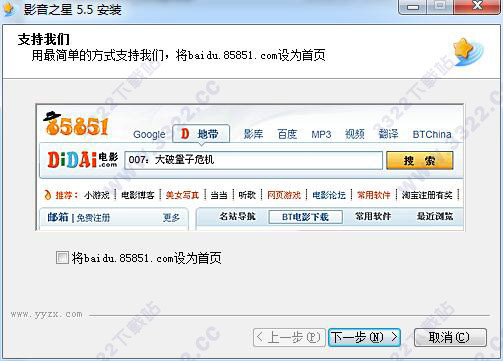Click the flame icon beside 推荐

(48, 195)
